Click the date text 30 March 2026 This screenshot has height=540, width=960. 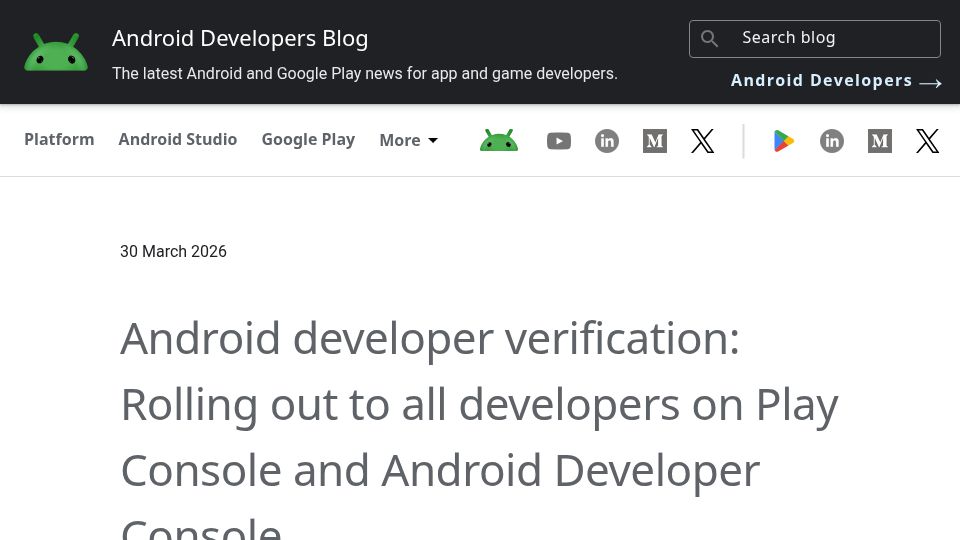tap(173, 252)
